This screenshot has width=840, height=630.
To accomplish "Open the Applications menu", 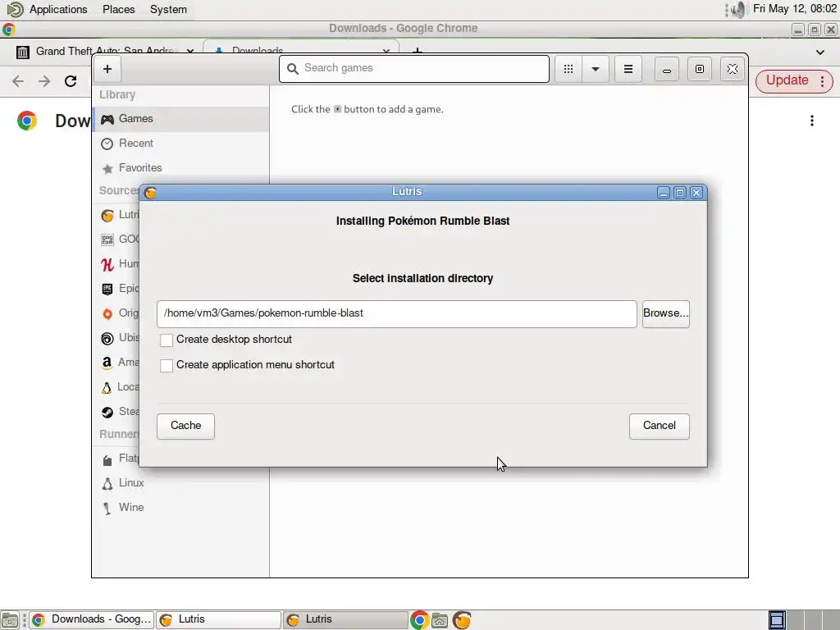I will tap(58, 10).
